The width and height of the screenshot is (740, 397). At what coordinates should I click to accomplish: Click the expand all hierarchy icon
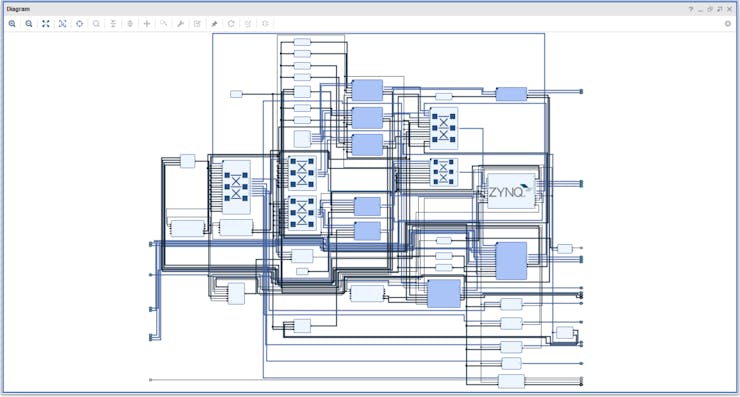(x=130, y=24)
